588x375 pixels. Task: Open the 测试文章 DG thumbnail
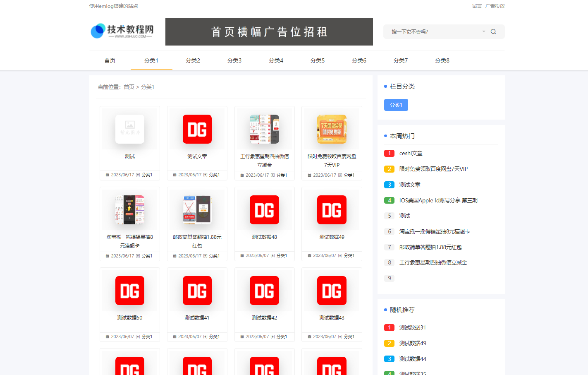click(197, 129)
